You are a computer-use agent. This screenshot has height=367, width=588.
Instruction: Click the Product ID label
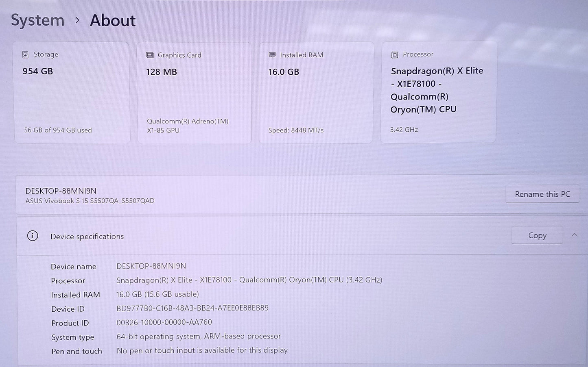coord(70,323)
